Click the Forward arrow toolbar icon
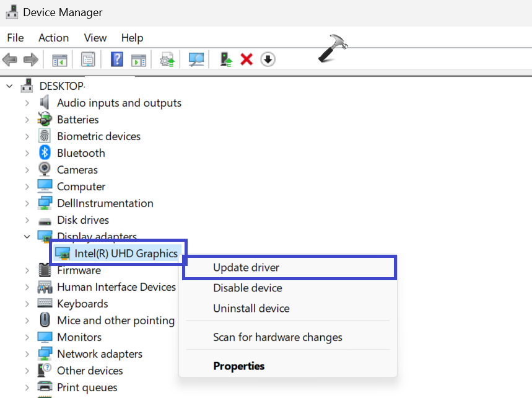 pyautogui.click(x=31, y=60)
